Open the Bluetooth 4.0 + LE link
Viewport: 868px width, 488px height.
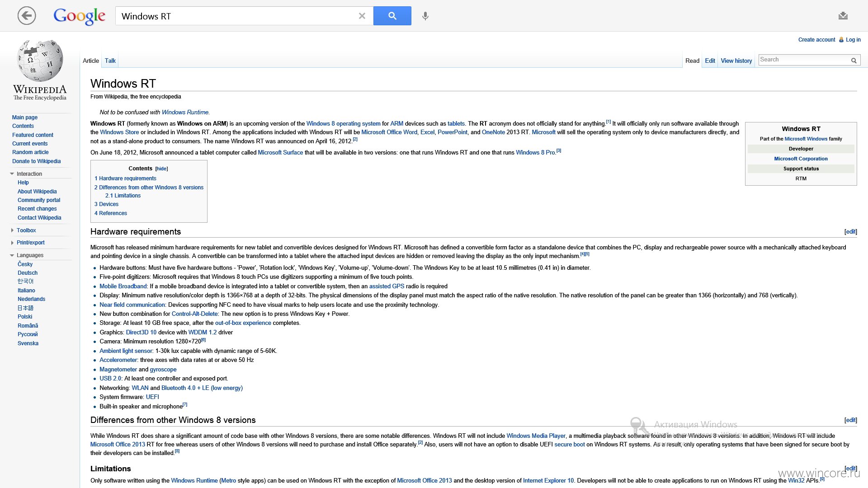click(x=202, y=388)
